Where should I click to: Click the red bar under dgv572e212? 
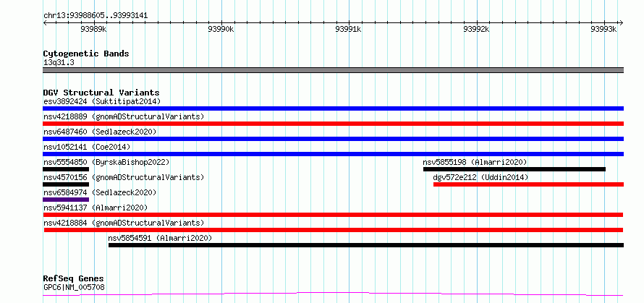coord(529,184)
